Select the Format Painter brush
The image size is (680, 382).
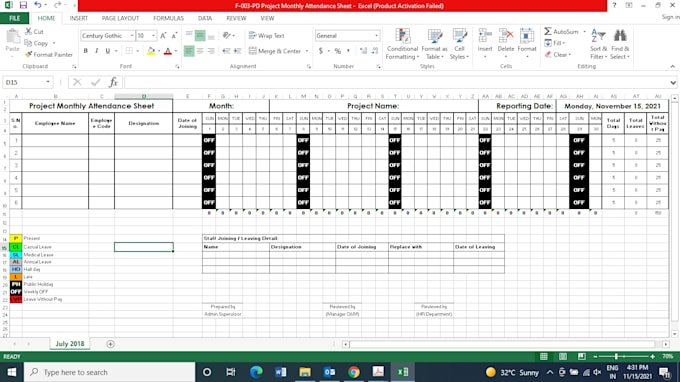coord(28,55)
